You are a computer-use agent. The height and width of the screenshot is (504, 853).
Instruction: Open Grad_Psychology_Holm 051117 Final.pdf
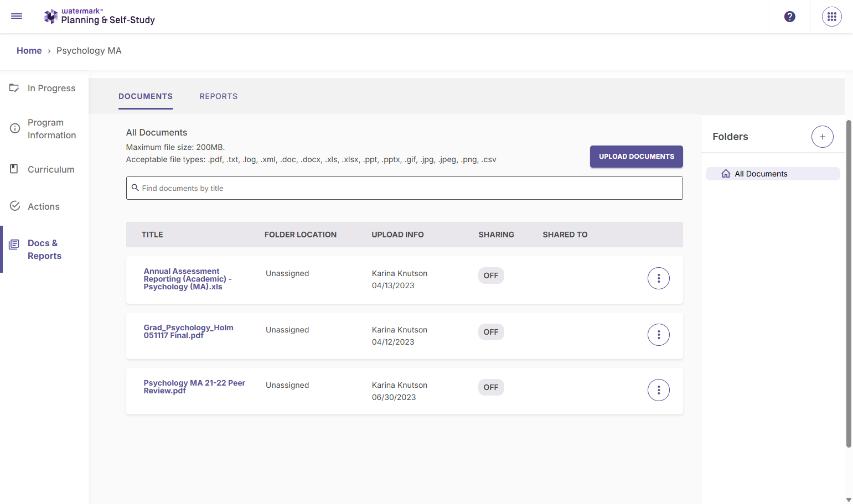tap(189, 331)
